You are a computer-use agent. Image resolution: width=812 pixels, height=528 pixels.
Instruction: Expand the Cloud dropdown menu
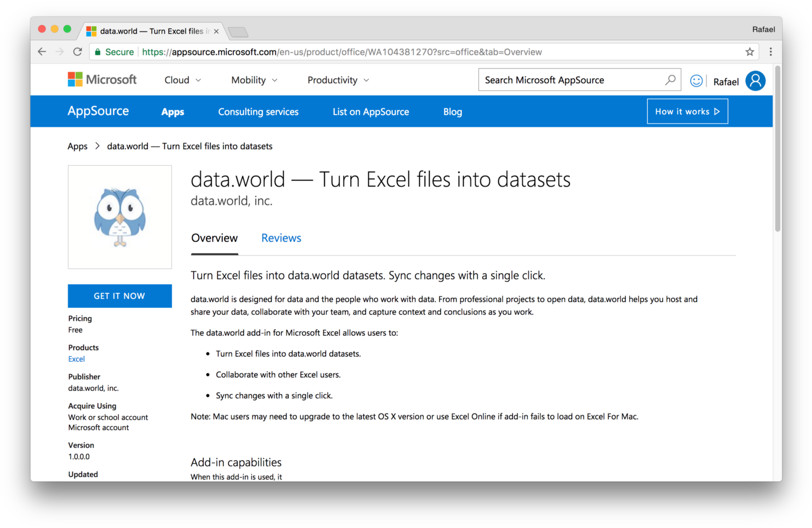(183, 80)
